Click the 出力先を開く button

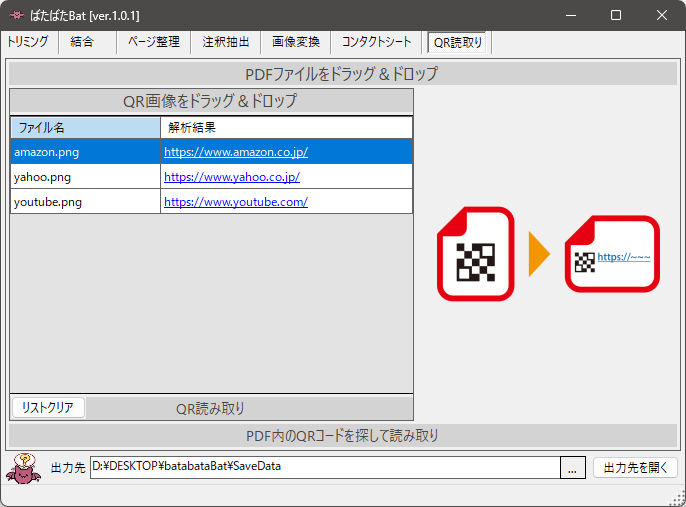pyautogui.click(x=635, y=468)
